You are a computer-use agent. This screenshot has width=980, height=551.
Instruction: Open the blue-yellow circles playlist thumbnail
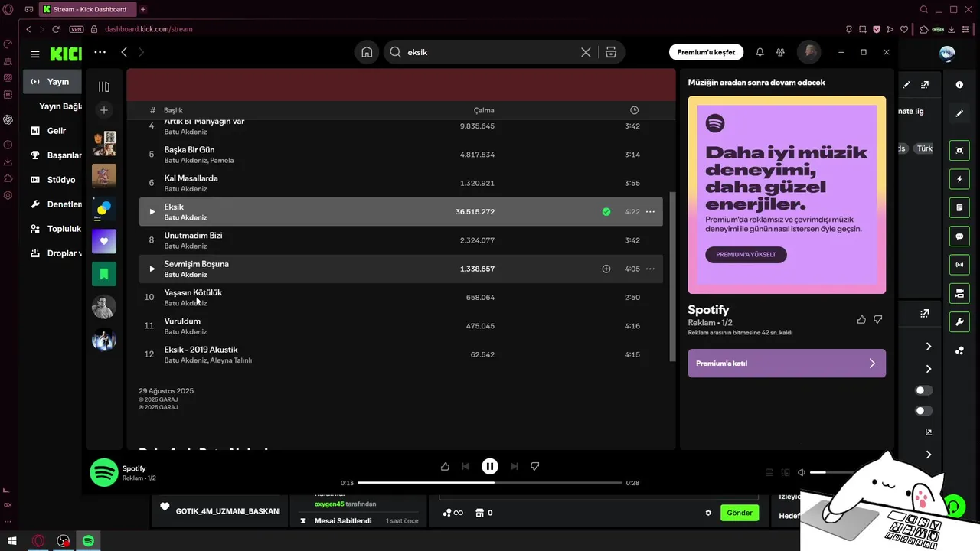[104, 208]
